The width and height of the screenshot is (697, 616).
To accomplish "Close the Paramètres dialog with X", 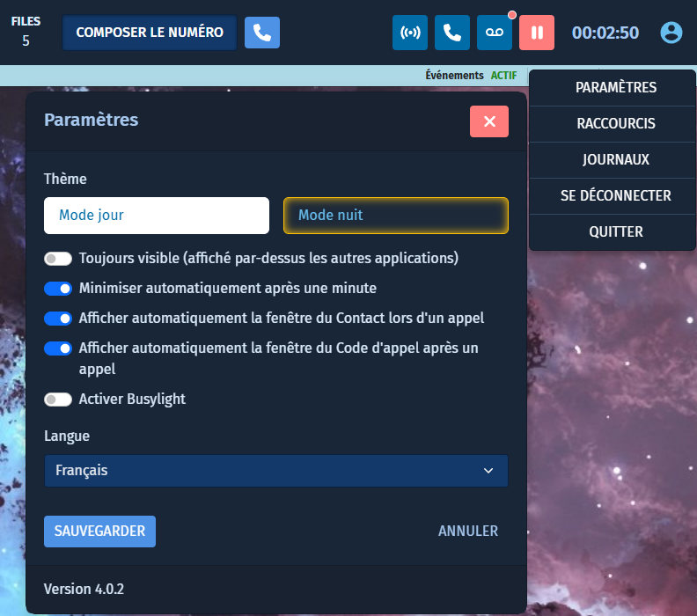I will pyautogui.click(x=489, y=121).
